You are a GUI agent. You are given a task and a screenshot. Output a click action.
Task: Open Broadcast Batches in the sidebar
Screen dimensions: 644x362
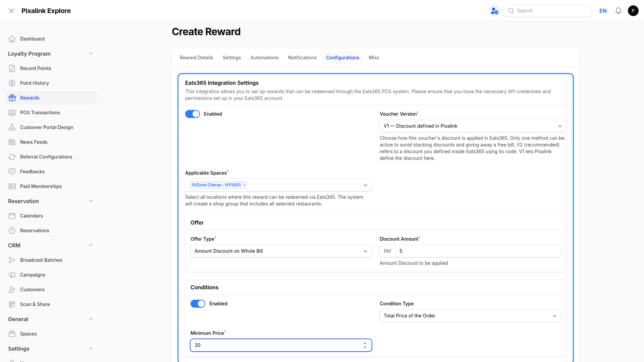point(51,260)
